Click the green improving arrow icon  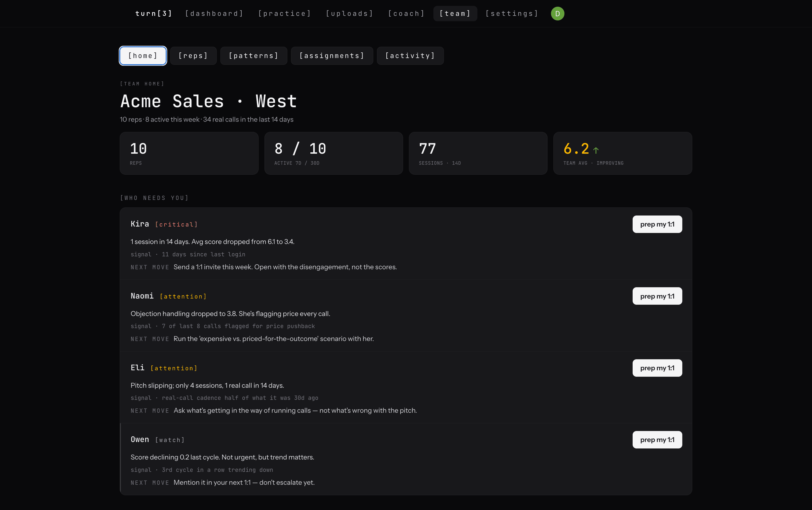(x=596, y=150)
